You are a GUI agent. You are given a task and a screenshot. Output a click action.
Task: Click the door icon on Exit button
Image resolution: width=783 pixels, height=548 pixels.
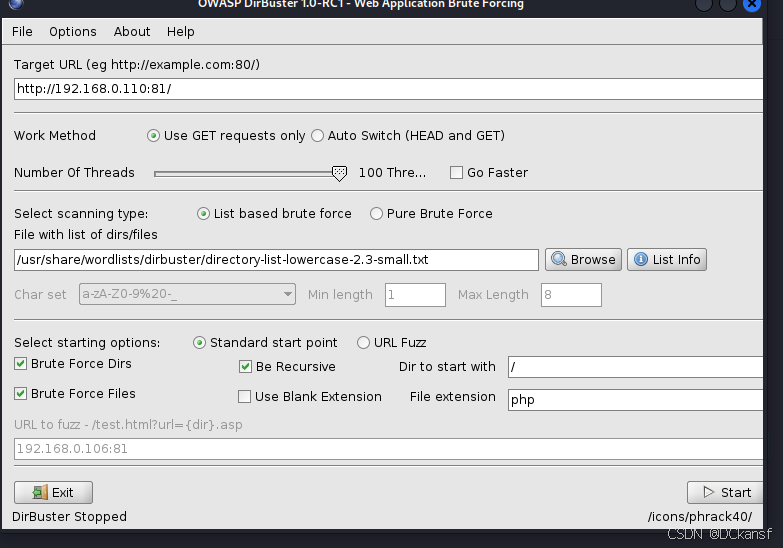pyautogui.click(x=40, y=493)
